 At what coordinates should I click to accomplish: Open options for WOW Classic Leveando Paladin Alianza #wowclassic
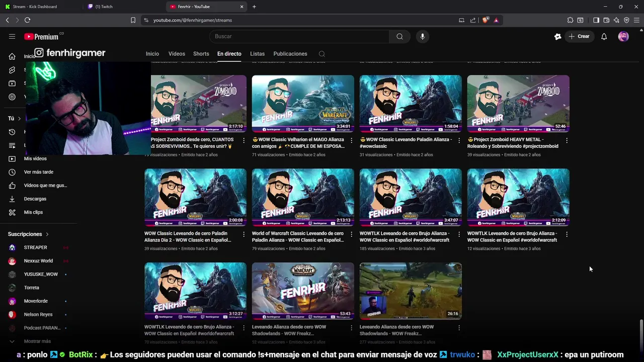(x=459, y=141)
